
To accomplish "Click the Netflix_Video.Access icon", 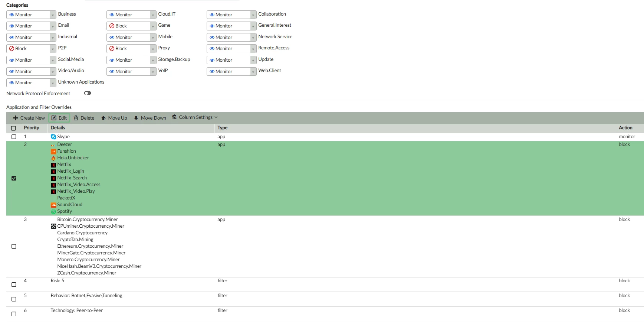I will coord(53,185).
